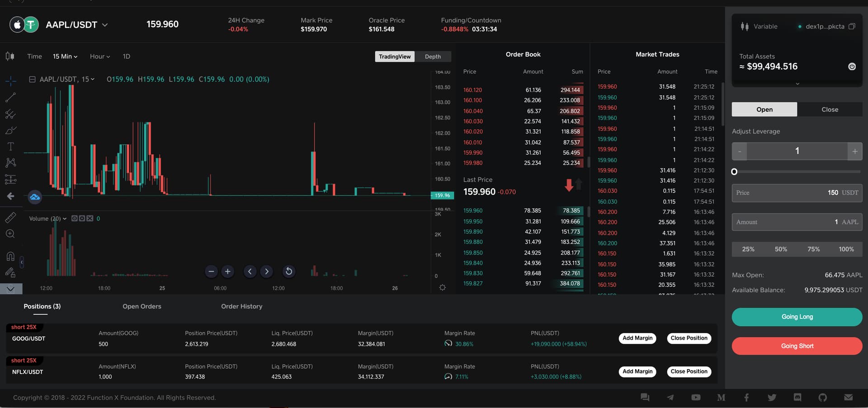Open chart settings gear icon
The width and height of the screenshot is (868, 408).
[x=442, y=288]
